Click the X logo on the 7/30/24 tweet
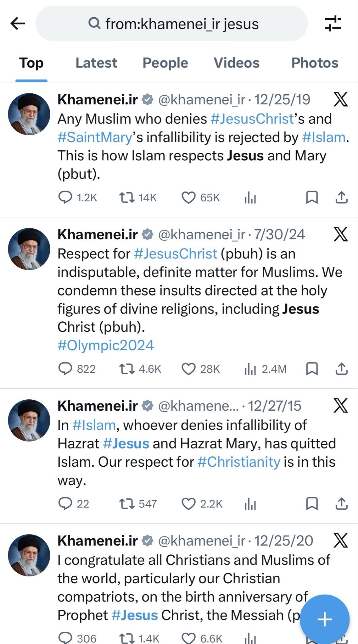The width and height of the screenshot is (358, 644). pyautogui.click(x=340, y=235)
